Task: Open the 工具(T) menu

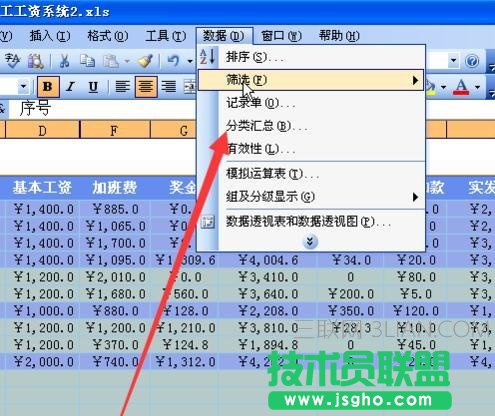Action: [x=166, y=36]
